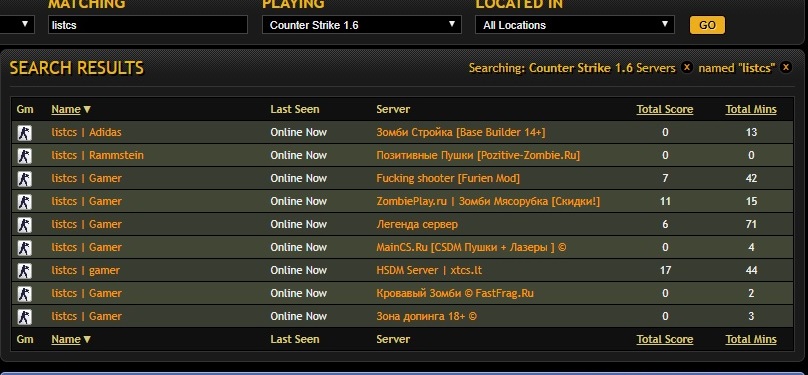Open listcs | Gamer on Зона допинга row
This screenshot has height=375, width=808.
[87, 316]
